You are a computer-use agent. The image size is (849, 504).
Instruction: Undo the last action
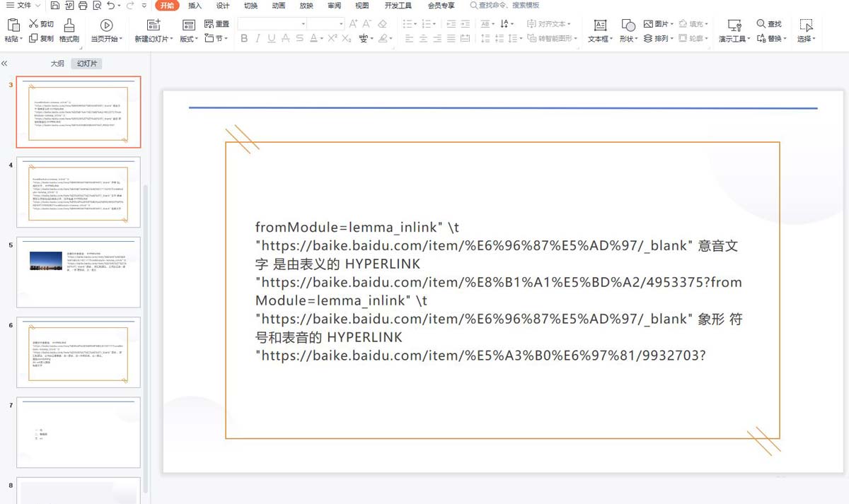(112, 6)
